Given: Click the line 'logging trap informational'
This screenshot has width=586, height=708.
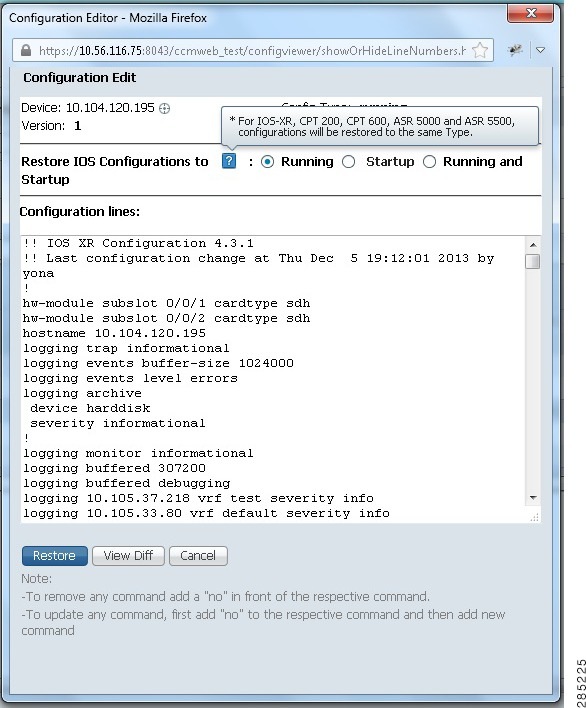Looking at the screenshot, I should coord(126,348).
